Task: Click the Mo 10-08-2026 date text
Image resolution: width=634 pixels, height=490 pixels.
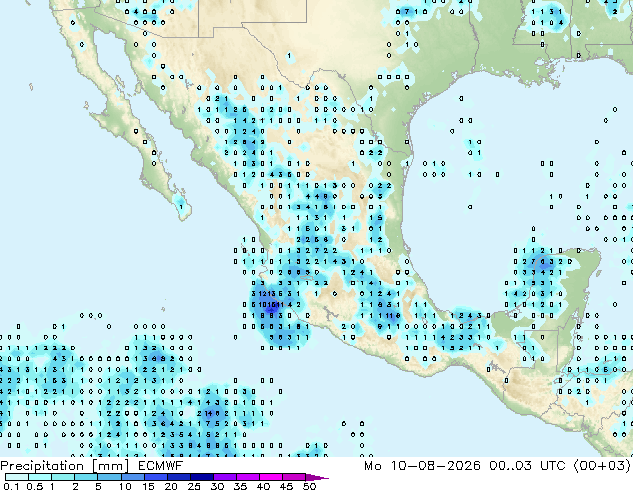Action: (422, 466)
